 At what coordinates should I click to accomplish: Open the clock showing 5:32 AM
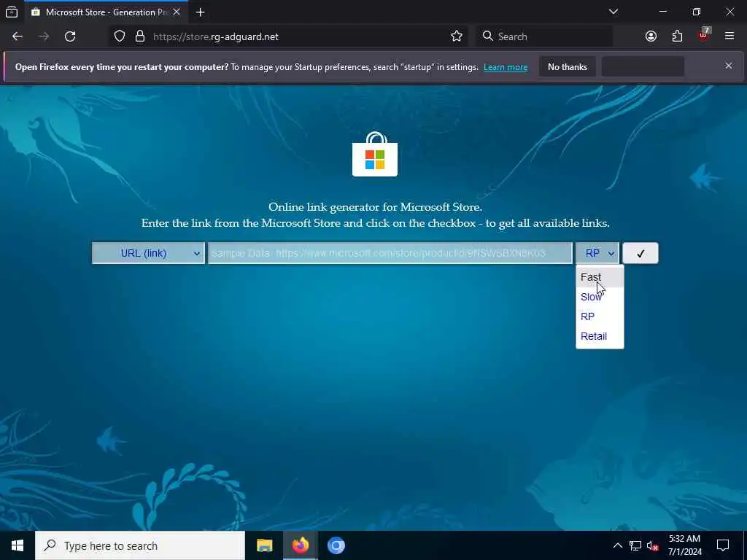[684, 545]
